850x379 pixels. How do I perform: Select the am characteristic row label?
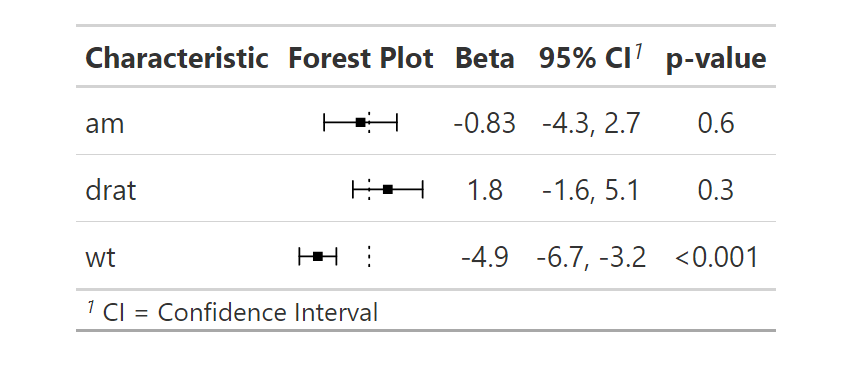[105, 124]
